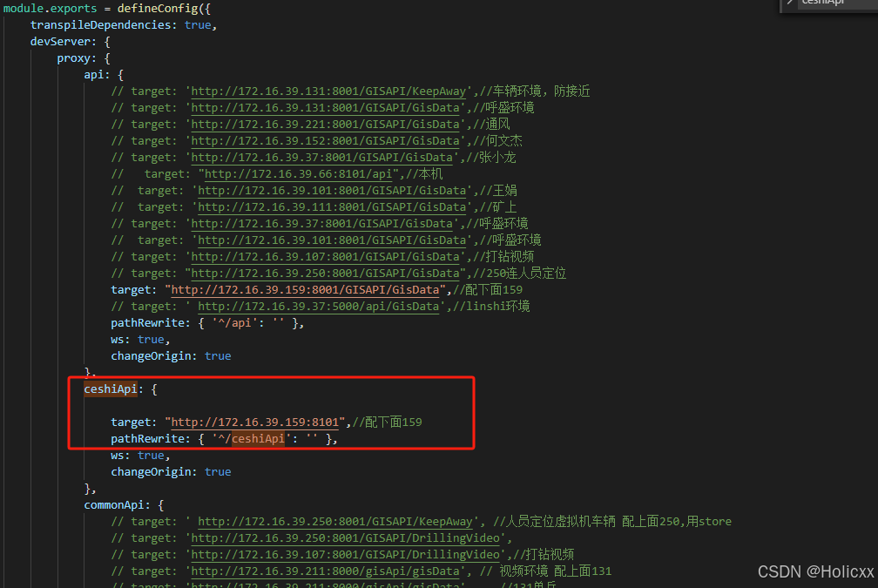Click the devServer property name
Viewport: 878px width, 588px height.
pos(57,41)
